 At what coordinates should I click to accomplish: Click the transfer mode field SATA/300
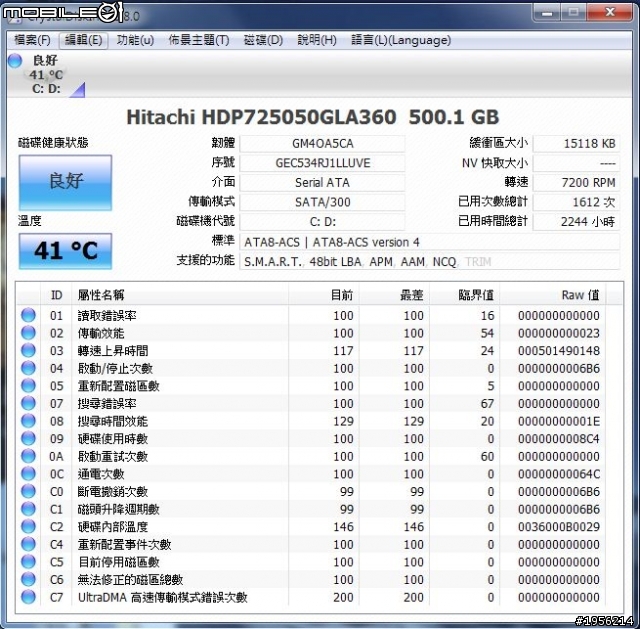322,202
